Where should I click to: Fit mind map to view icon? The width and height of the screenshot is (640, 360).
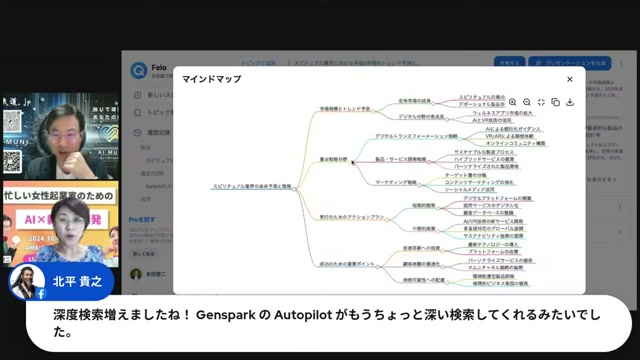click(x=541, y=102)
